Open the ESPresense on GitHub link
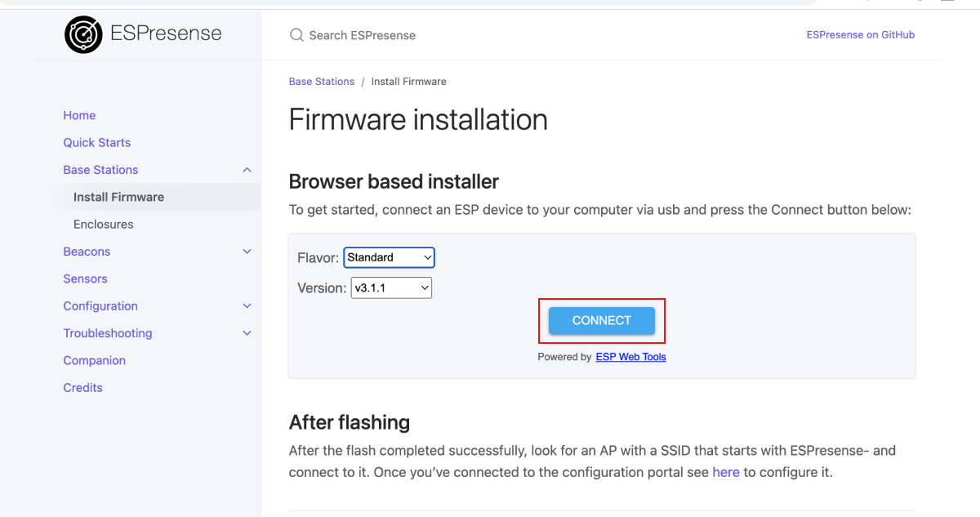The image size is (980, 517). (860, 35)
